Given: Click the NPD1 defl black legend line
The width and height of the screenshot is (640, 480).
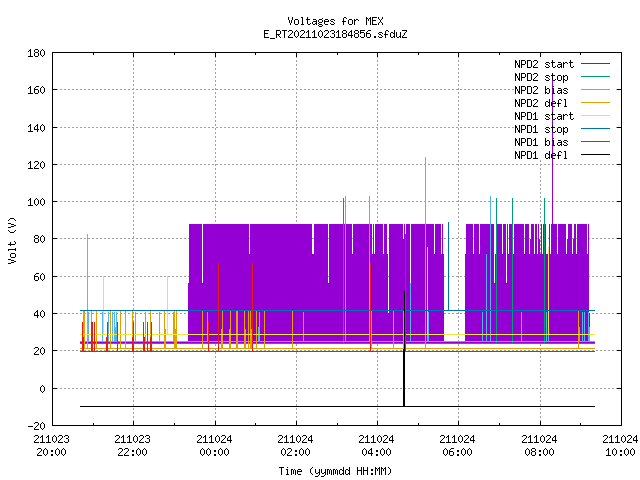Looking at the screenshot, I should pyautogui.click(x=595, y=155).
